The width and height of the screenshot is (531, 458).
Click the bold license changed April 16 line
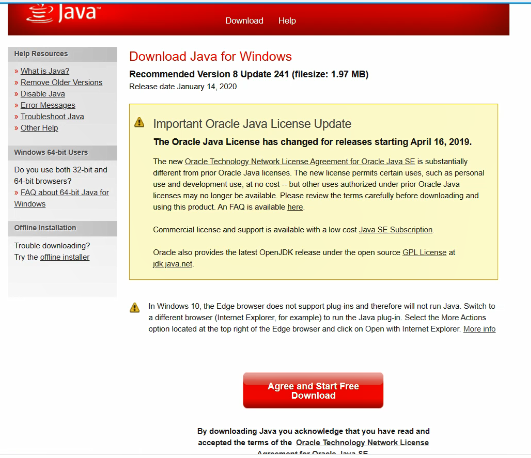[x=312, y=142]
